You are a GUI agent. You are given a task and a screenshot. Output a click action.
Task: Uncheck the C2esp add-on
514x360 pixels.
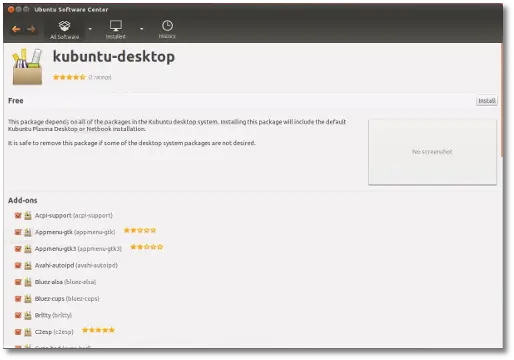(x=18, y=332)
